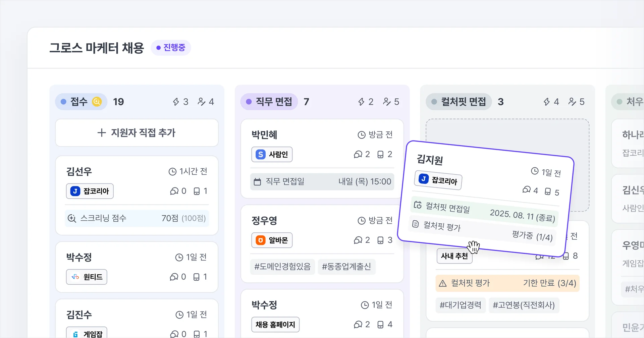Click the Albamon icon on 정우영's card
The width and height of the screenshot is (644, 338).
[260, 240]
